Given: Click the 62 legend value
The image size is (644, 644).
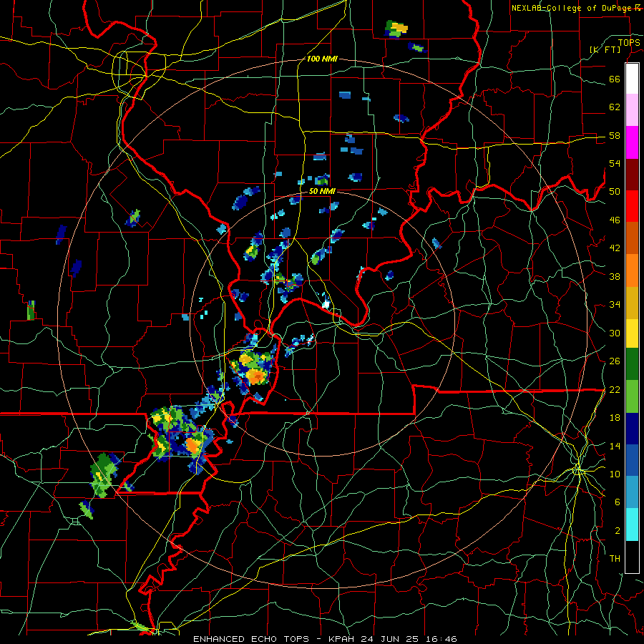Looking at the screenshot, I should (615, 107).
